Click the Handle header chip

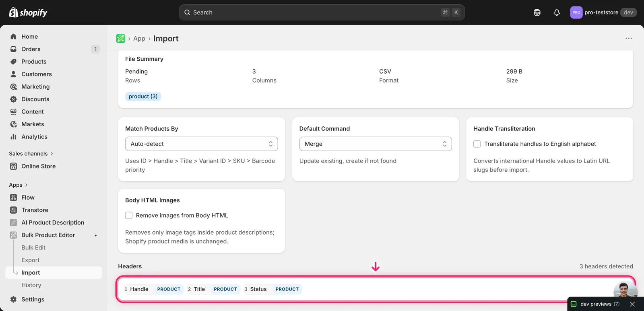pyautogui.click(x=153, y=289)
